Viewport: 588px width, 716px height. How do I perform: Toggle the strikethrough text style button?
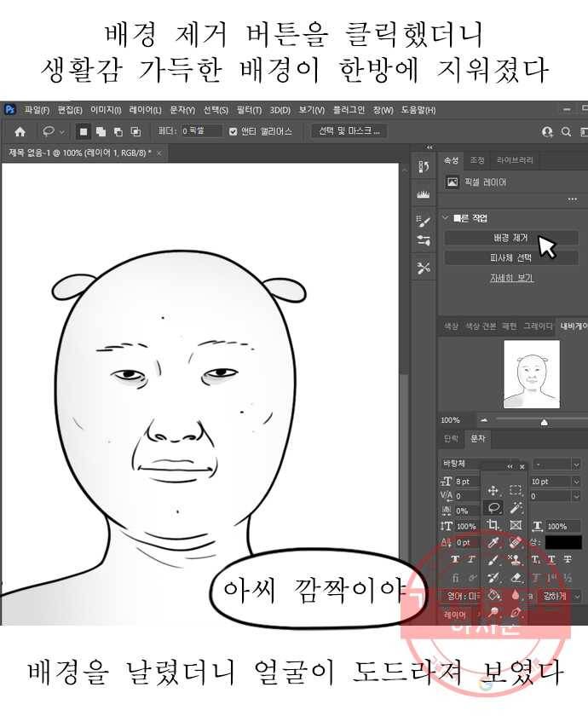568,560
